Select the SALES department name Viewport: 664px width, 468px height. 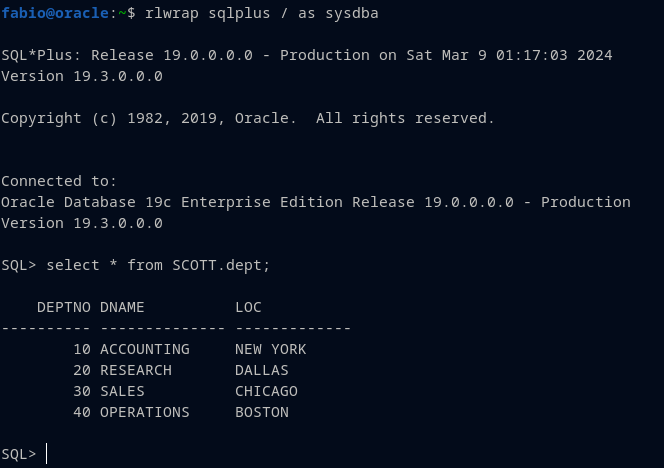pyautogui.click(x=122, y=391)
